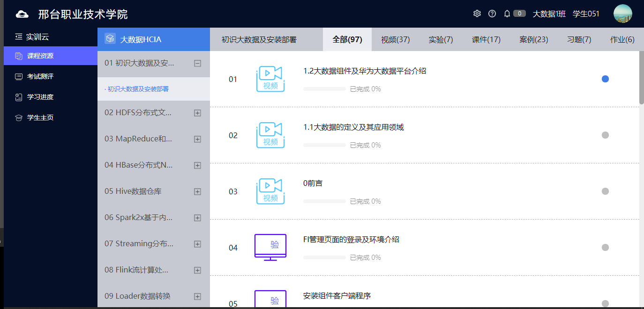
Task: Open the 案例(23) tab
Action: pos(533,39)
